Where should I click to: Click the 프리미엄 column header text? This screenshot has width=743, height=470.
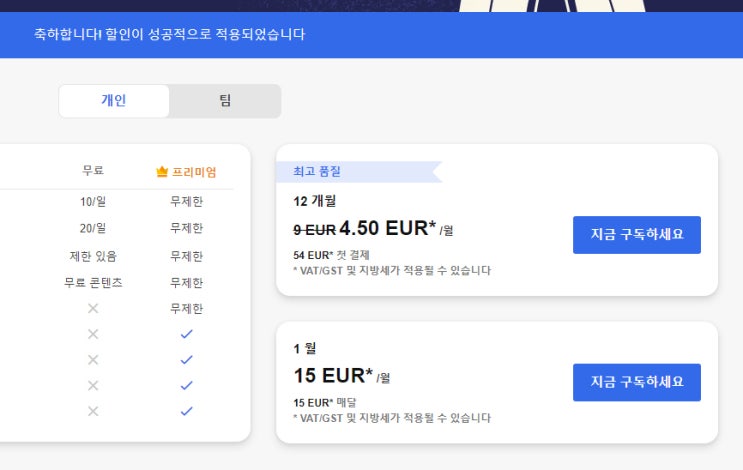(194, 172)
